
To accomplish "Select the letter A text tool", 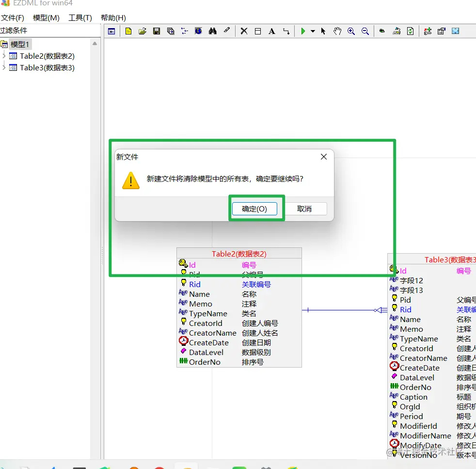I will point(272,31).
